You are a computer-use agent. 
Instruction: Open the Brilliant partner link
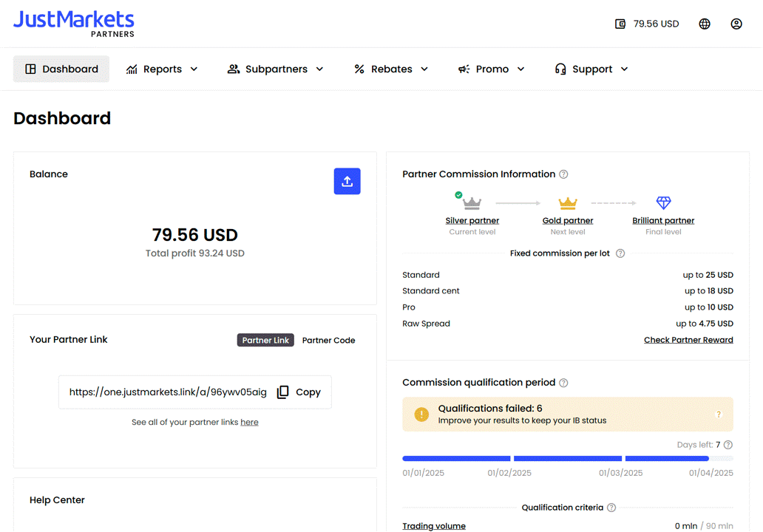point(663,221)
